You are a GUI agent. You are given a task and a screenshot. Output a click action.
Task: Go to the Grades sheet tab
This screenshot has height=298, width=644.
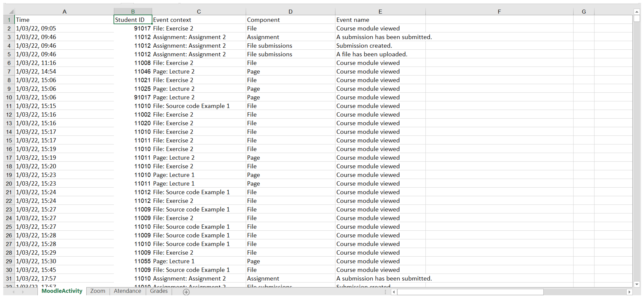click(x=159, y=291)
